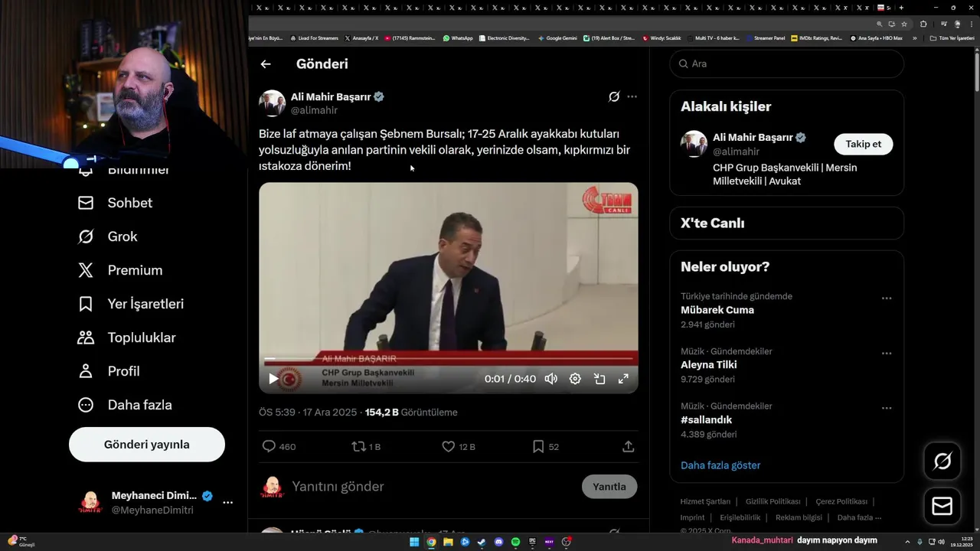Open Premium in the sidebar
This screenshot has width=980, height=551.
point(120,270)
